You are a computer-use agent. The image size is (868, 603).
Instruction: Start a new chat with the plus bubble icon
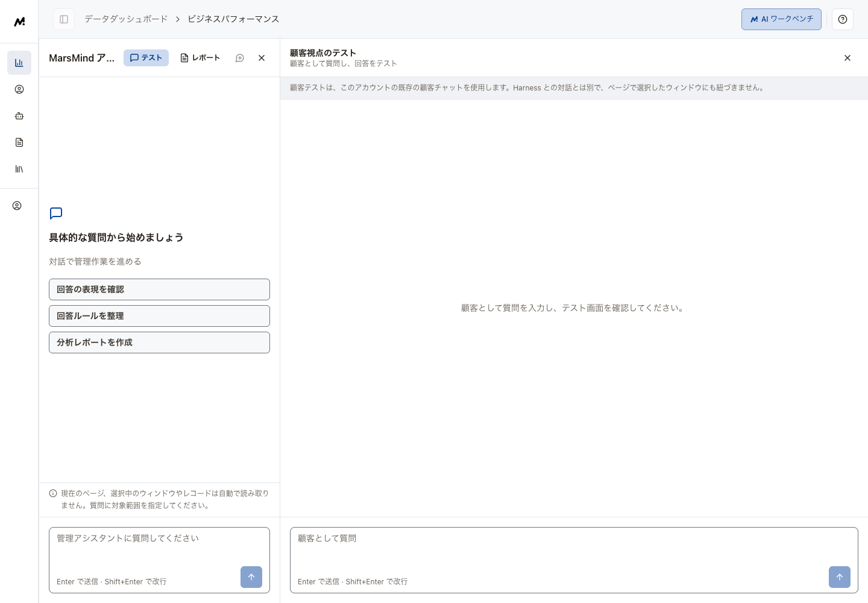click(x=240, y=58)
